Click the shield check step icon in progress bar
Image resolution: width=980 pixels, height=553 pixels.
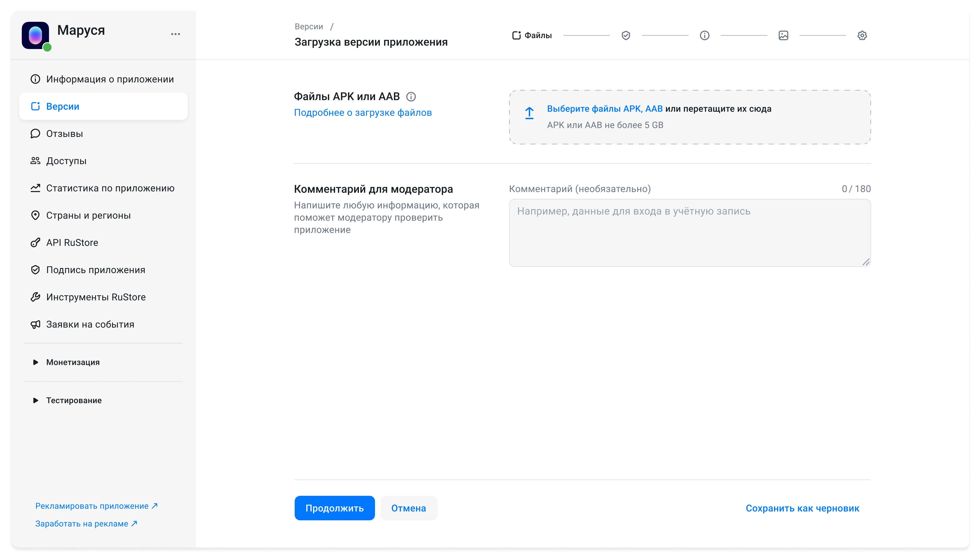tap(626, 35)
